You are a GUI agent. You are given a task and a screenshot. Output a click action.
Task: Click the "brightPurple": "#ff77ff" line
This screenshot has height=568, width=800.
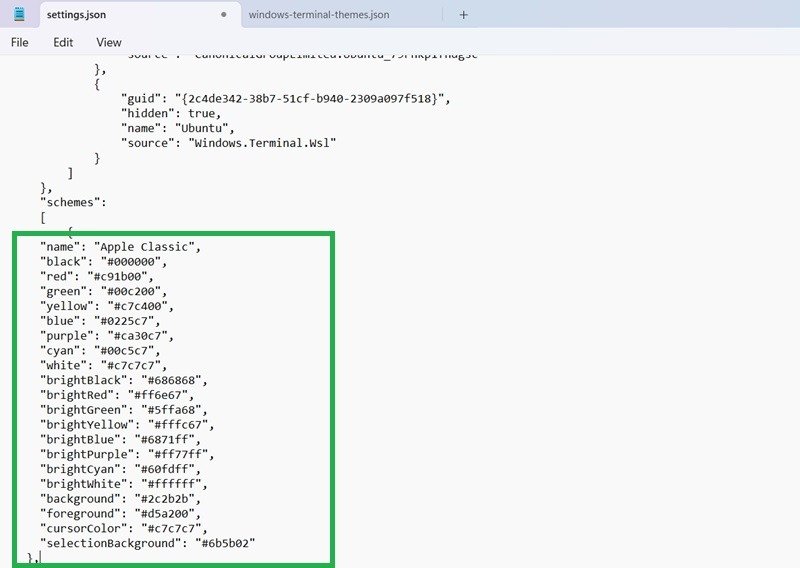127,454
